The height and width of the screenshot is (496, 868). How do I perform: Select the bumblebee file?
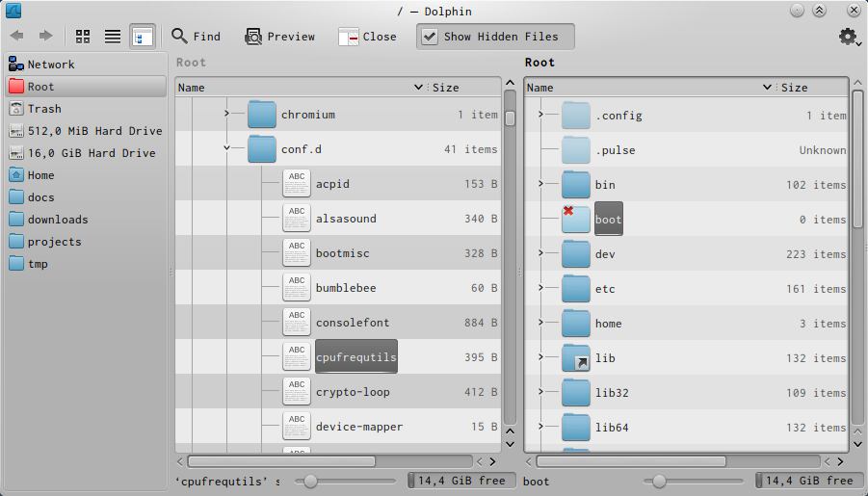click(346, 288)
